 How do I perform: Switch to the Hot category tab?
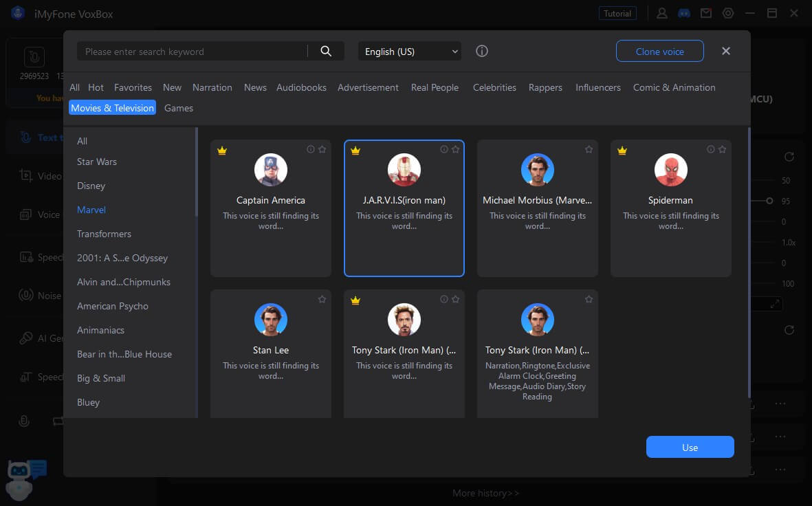[96, 87]
